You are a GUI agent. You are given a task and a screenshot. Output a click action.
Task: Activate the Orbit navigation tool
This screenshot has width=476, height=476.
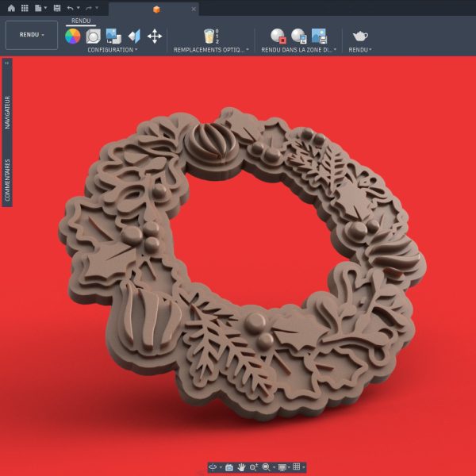click(x=213, y=467)
